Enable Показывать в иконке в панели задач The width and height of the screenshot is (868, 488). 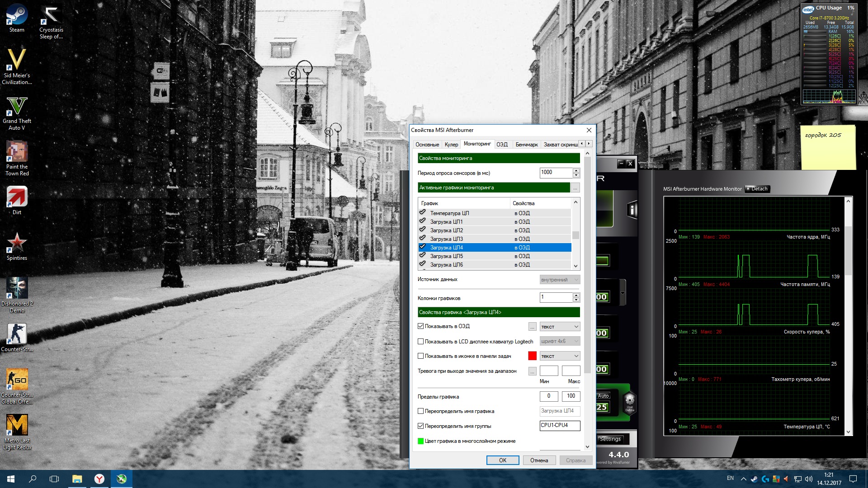point(421,356)
